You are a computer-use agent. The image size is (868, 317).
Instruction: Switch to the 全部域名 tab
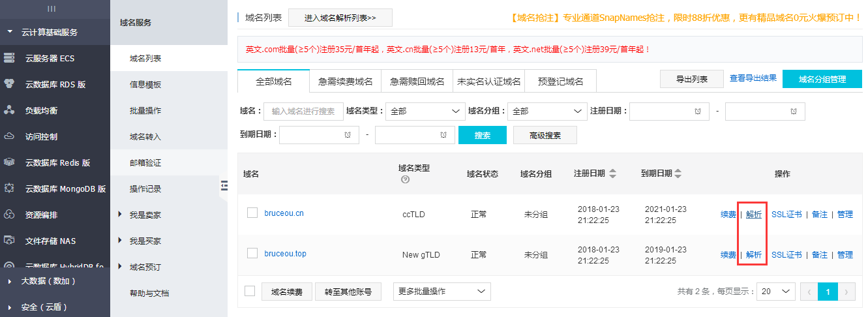(273, 81)
